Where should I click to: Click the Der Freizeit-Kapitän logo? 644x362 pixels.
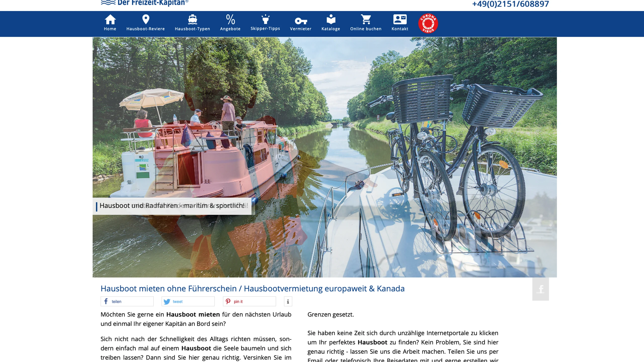(145, 3)
